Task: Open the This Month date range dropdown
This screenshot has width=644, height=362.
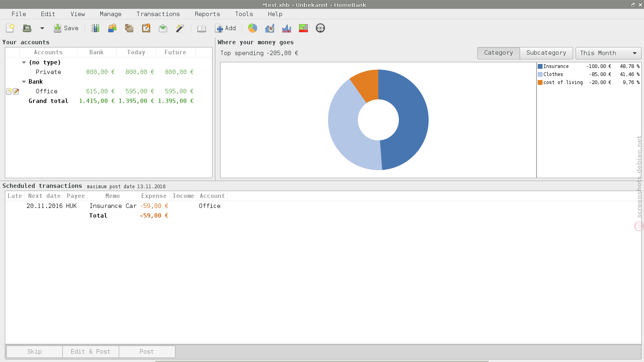Action: click(x=608, y=53)
